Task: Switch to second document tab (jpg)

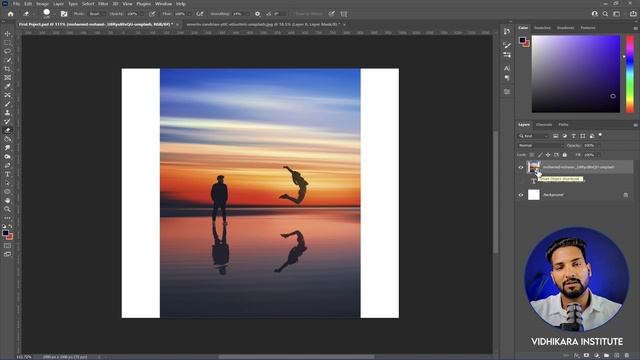Action: (x=262, y=24)
